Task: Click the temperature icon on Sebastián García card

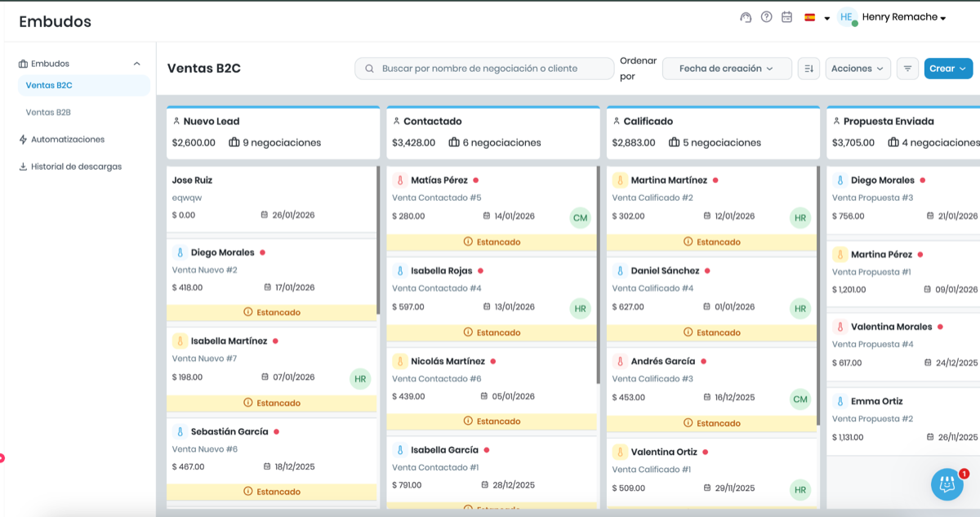Action: [180, 431]
